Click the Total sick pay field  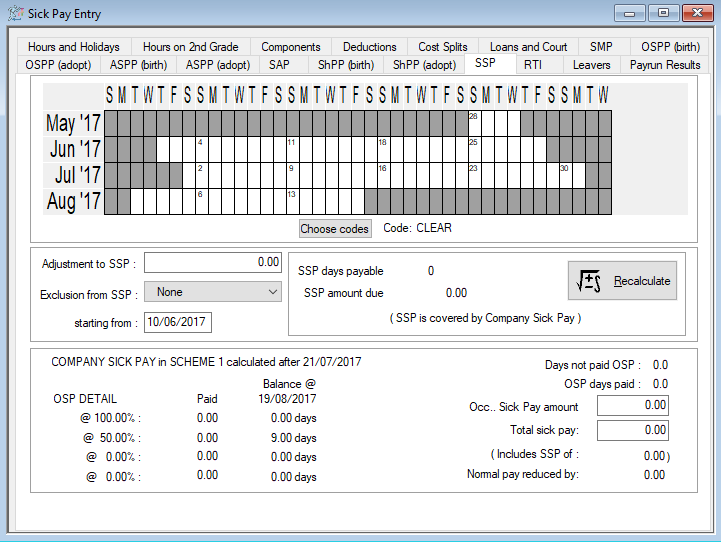coord(632,430)
